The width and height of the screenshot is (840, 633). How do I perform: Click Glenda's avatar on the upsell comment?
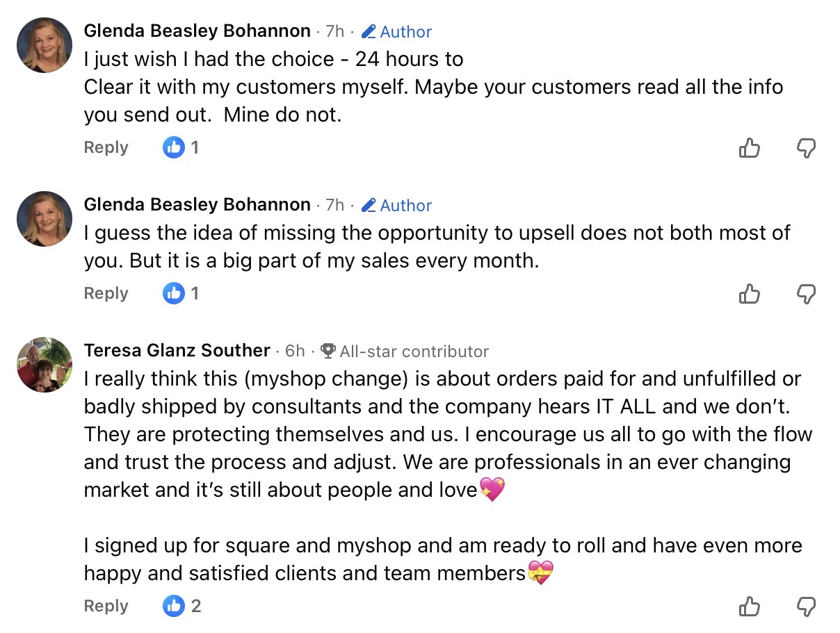point(45,219)
